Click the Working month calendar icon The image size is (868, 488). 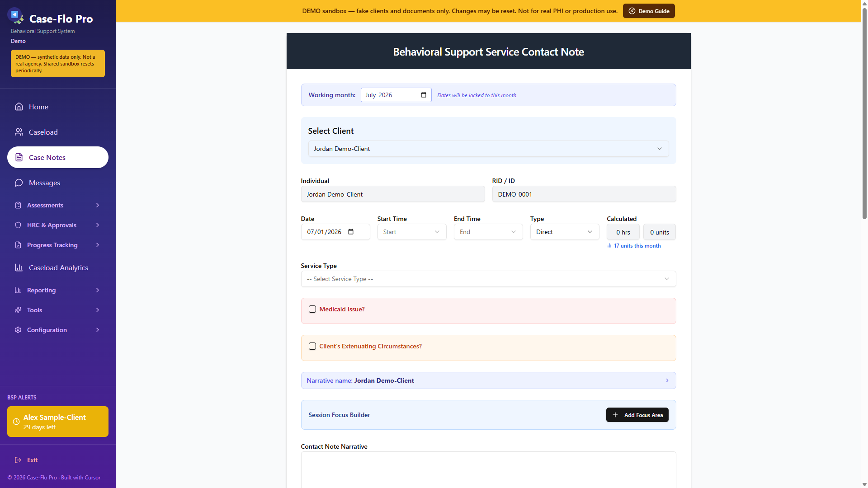(424, 95)
